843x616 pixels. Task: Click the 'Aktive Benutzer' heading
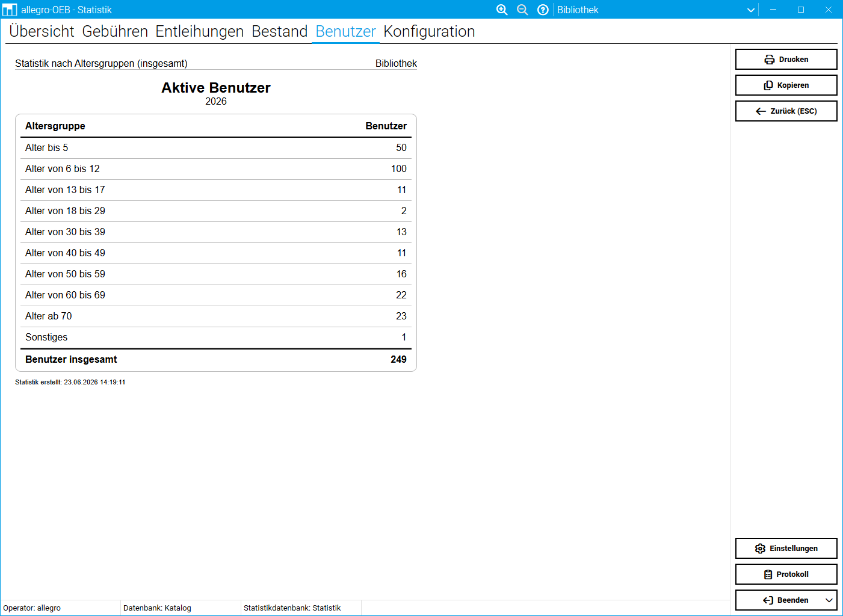tap(216, 88)
